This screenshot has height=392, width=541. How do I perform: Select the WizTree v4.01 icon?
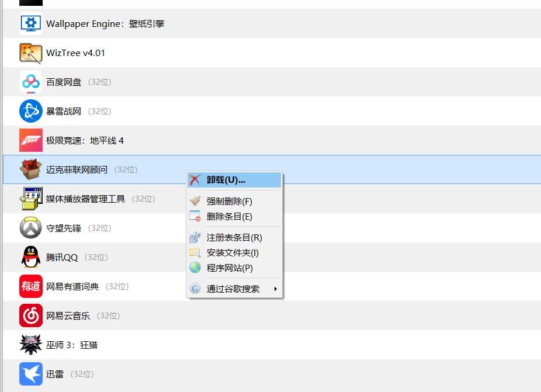pos(30,53)
